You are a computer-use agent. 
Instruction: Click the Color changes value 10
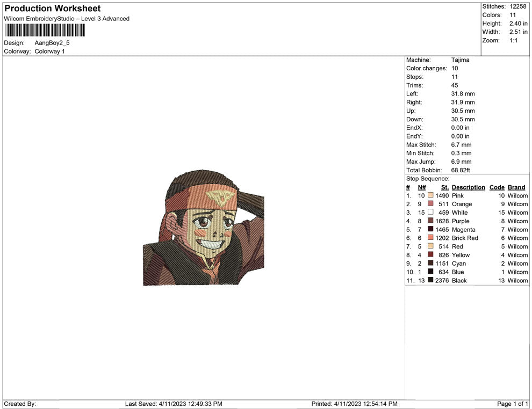coord(455,68)
